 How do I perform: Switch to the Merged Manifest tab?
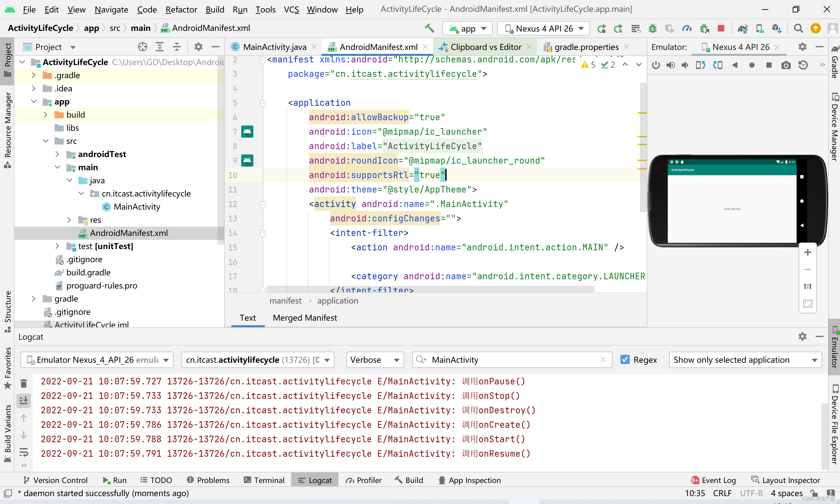[305, 318]
